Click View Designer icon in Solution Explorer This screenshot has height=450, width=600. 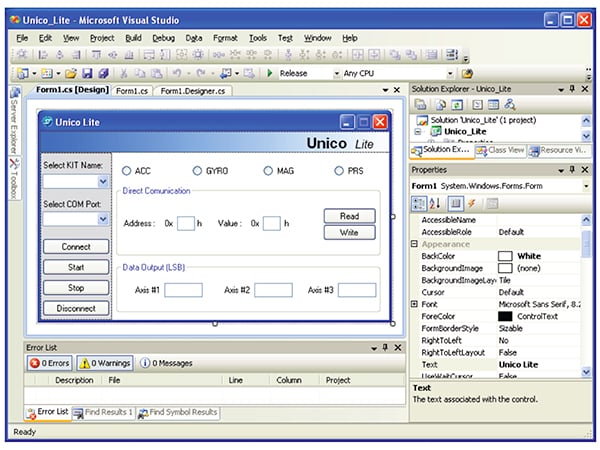[x=493, y=104]
